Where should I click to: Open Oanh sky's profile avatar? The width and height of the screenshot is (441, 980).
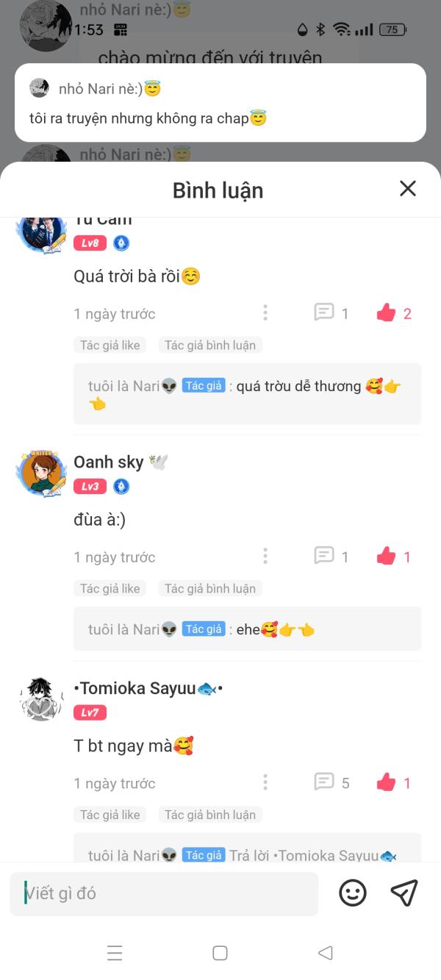pos(41,473)
